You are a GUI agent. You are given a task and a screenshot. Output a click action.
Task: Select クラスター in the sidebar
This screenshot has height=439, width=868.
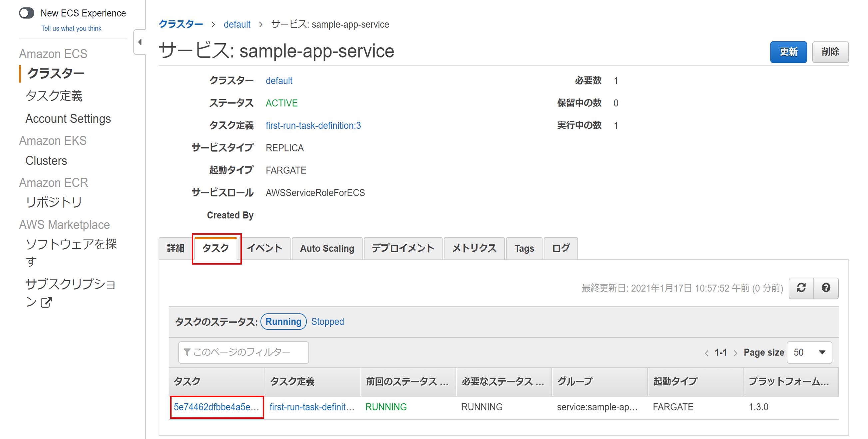pyautogui.click(x=55, y=73)
